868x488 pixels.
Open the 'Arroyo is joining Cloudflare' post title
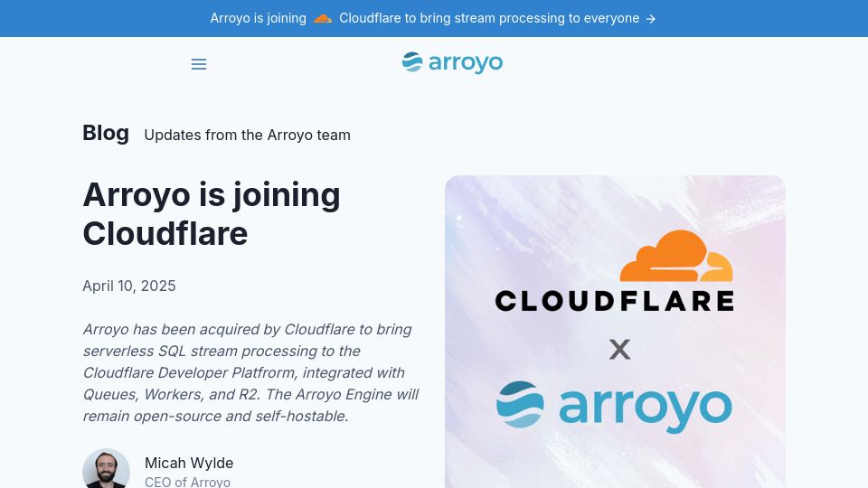pos(212,213)
